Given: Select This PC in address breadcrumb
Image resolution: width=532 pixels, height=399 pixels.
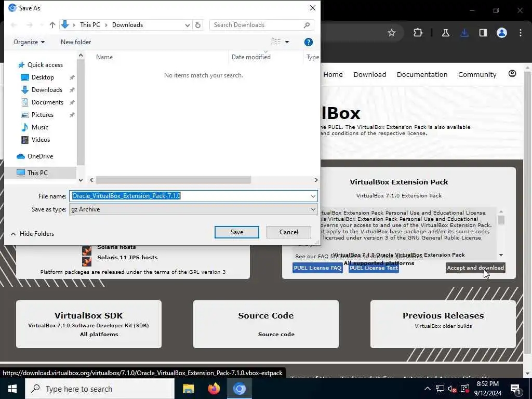Looking at the screenshot, I should pyautogui.click(x=90, y=25).
